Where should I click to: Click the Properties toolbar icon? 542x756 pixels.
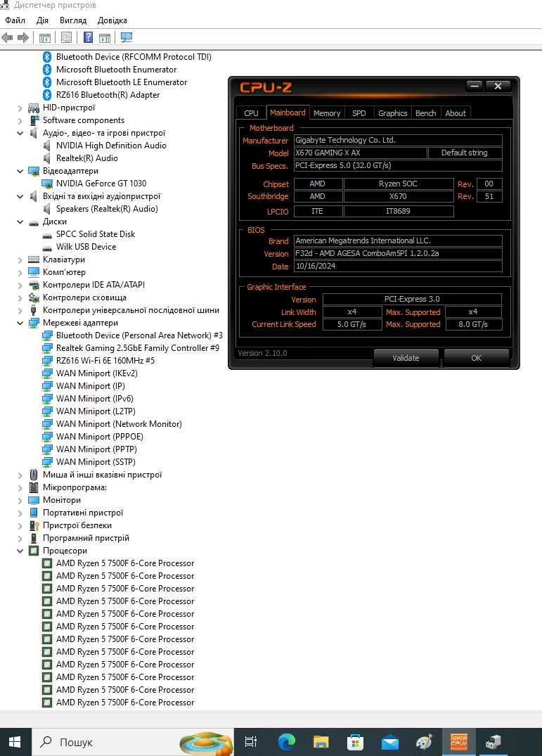67,37
